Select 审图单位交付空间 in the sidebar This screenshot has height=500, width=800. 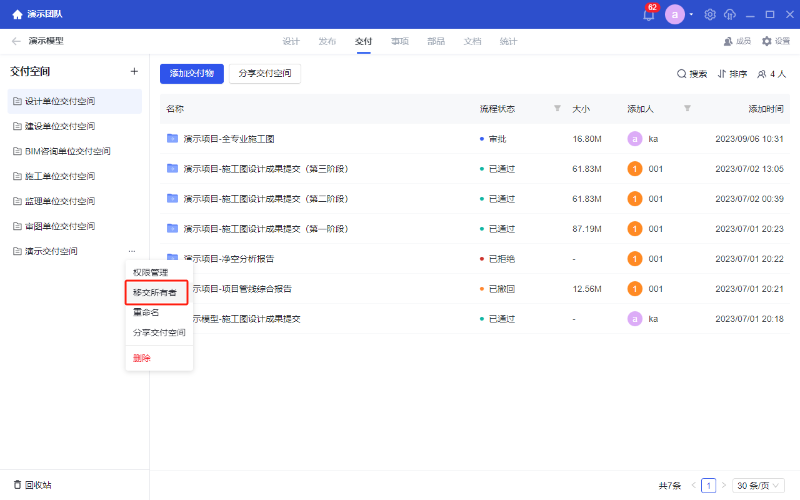click(x=74, y=226)
